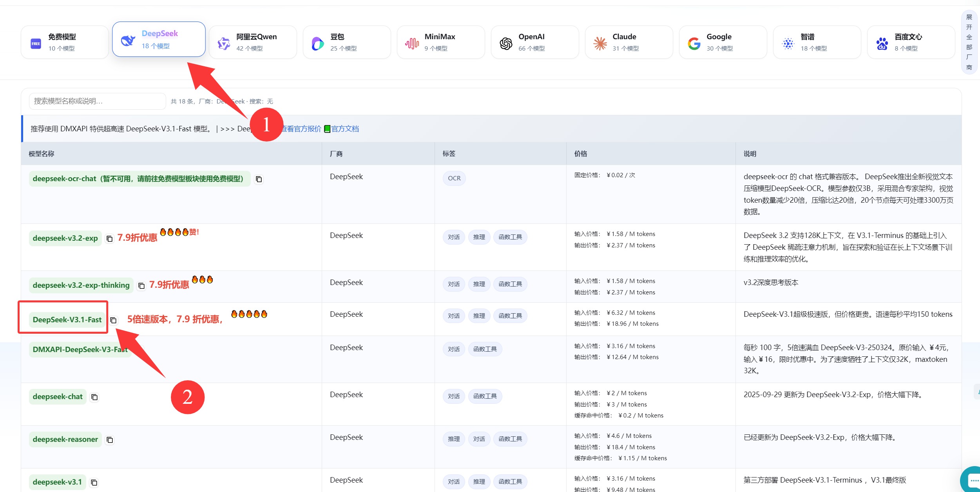Show the 豆包 models tab

(x=347, y=42)
